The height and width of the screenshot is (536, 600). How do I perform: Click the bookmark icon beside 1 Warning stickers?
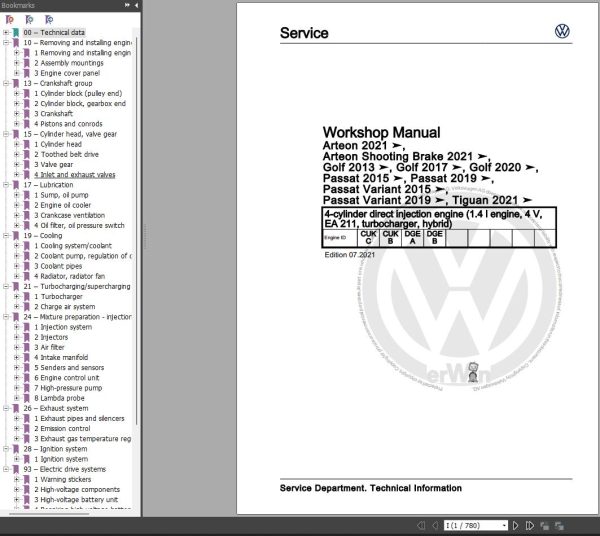point(26,479)
